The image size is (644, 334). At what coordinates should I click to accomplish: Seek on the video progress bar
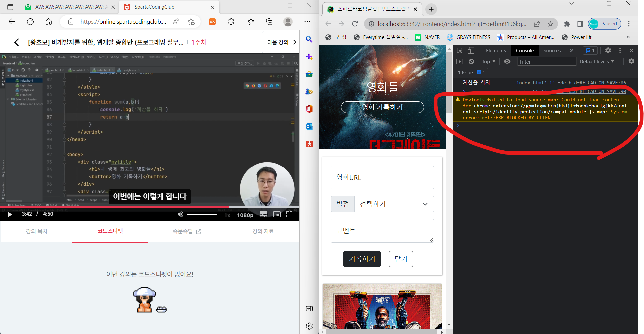150,207
